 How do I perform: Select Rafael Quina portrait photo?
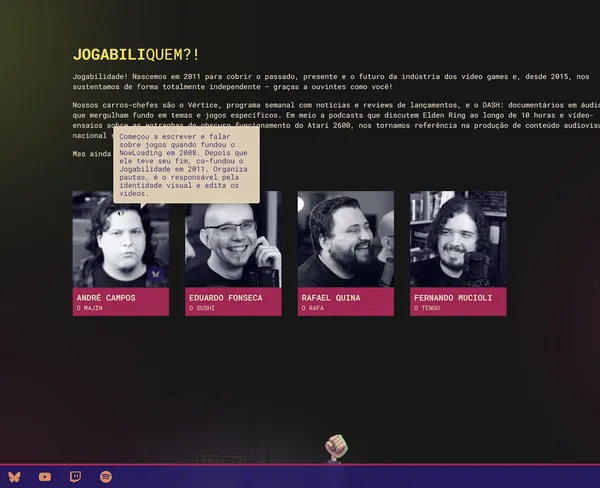click(346, 239)
